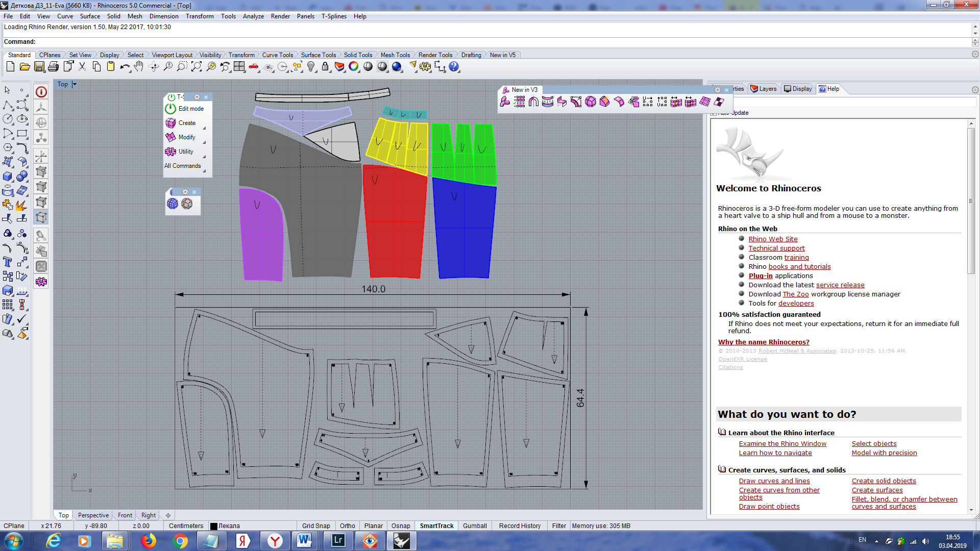
Task: Open Firefox from the taskbar
Action: [149, 541]
